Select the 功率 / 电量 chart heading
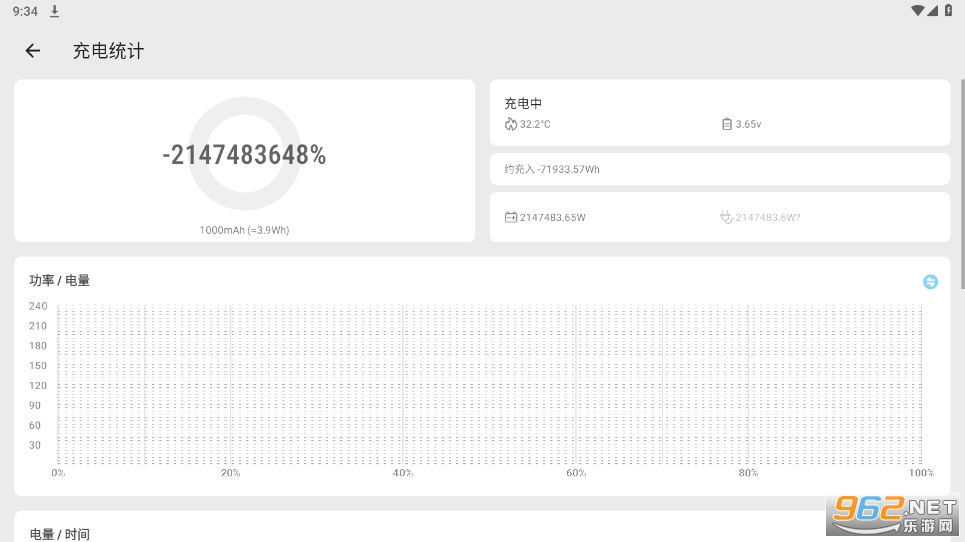 60,281
